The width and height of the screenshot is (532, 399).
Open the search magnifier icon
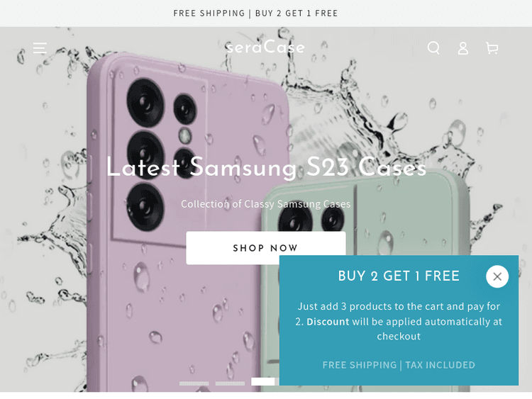pyautogui.click(x=433, y=47)
